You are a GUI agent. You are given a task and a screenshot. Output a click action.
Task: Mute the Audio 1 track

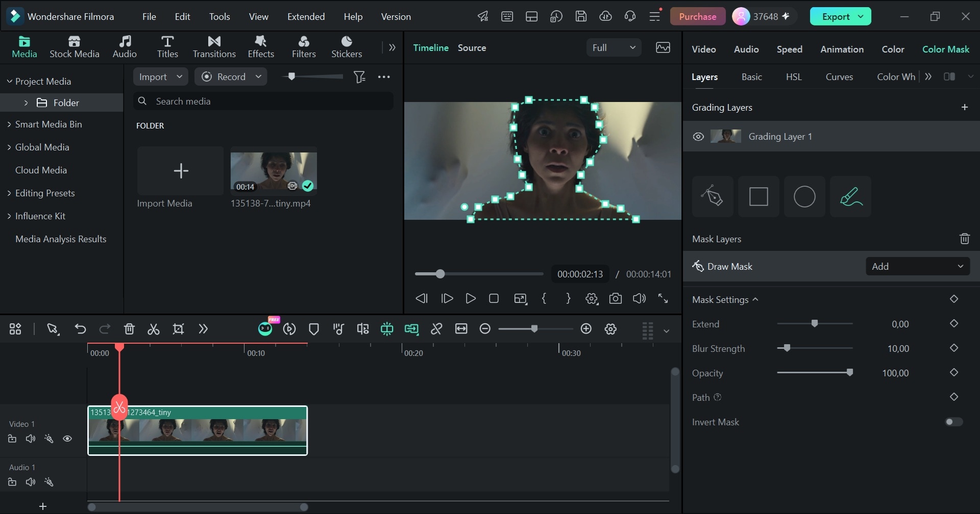[31, 482]
